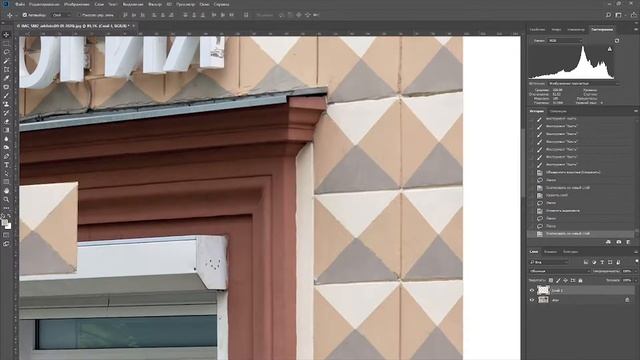Click the Слой 1 layer thumbnail
This screenshot has width=640, height=360.
coord(543,290)
